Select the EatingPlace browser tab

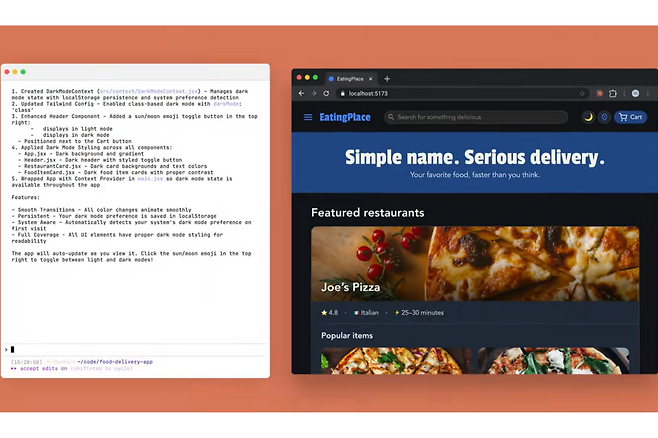pos(350,78)
